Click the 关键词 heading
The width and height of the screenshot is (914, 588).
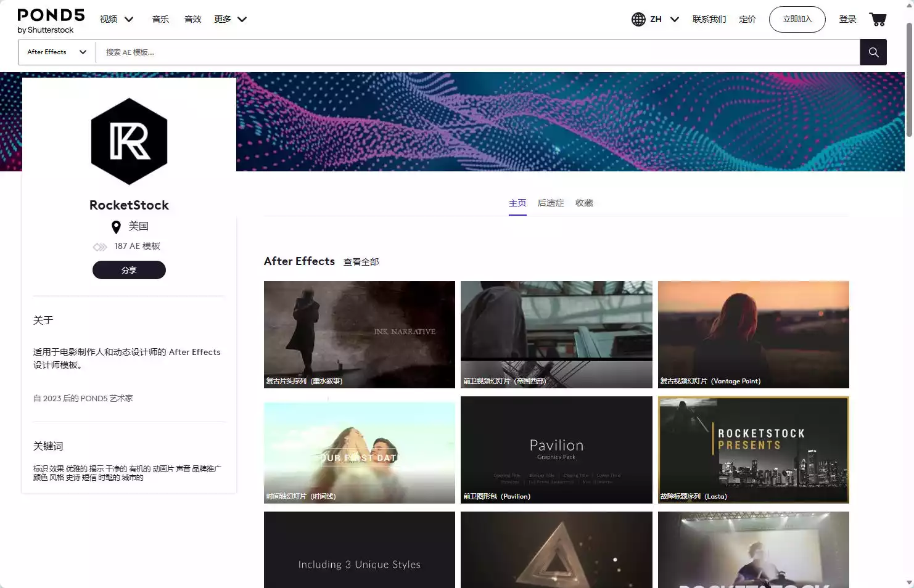coord(48,446)
